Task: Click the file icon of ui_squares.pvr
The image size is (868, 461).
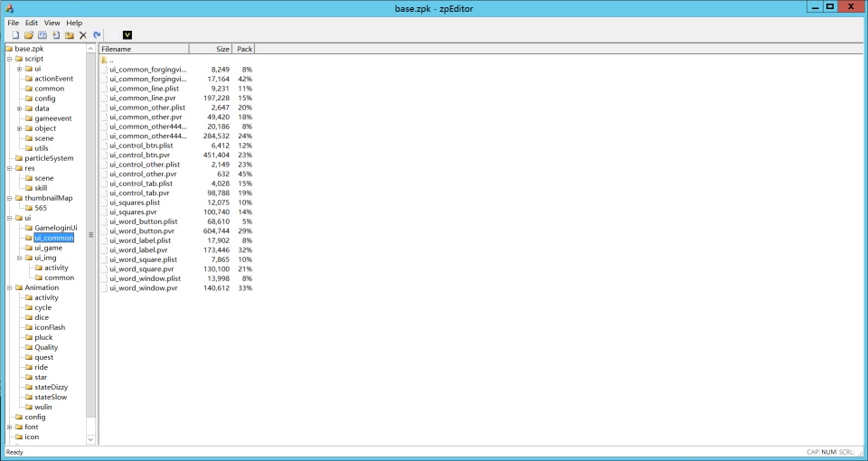Action: coord(105,212)
